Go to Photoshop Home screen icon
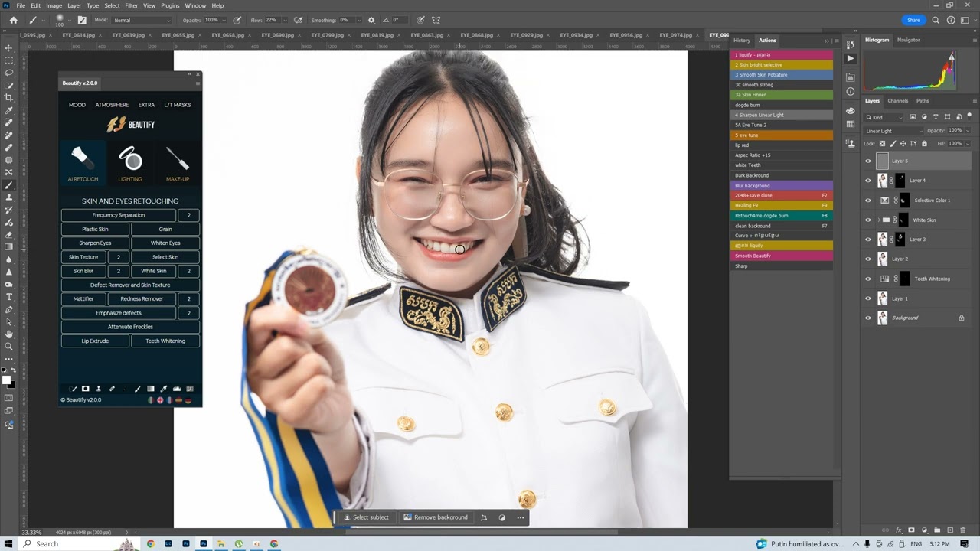The height and width of the screenshot is (551, 980). (13, 20)
